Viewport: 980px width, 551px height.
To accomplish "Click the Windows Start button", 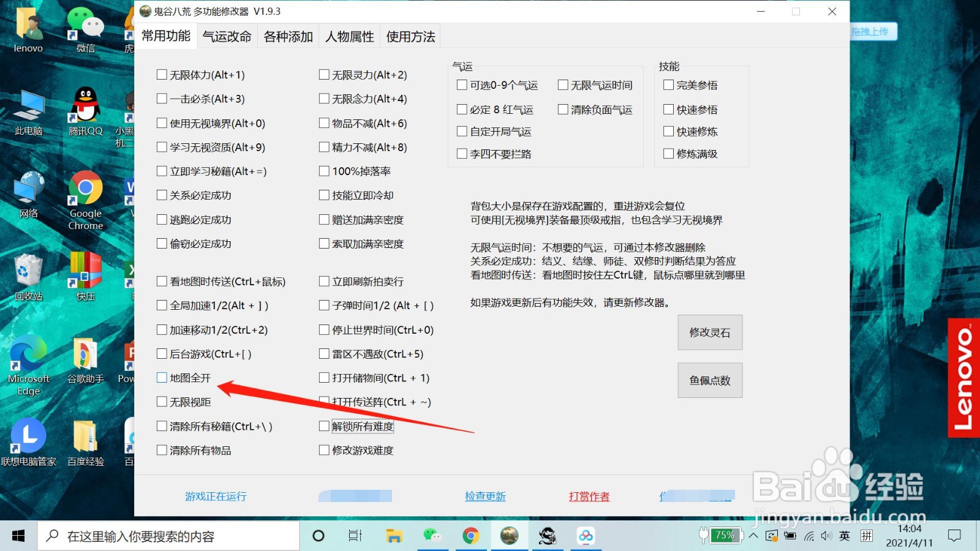I will (18, 536).
